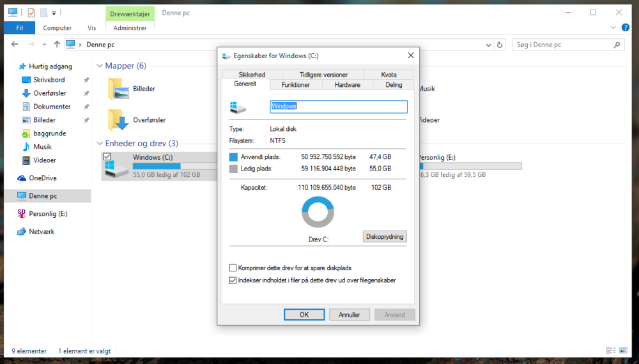Untick the Windows (C:) drive checkbox
639x364 pixels.
(x=107, y=156)
